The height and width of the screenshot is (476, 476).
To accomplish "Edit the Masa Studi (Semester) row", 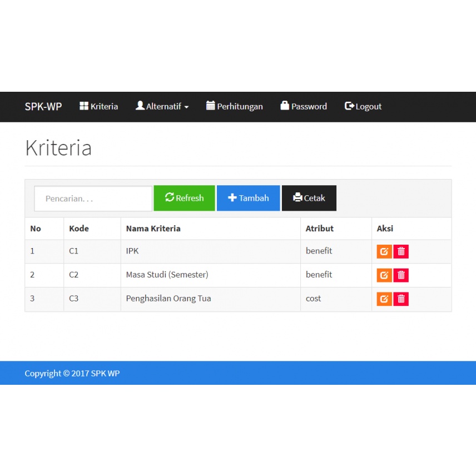I will click(384, 275).
